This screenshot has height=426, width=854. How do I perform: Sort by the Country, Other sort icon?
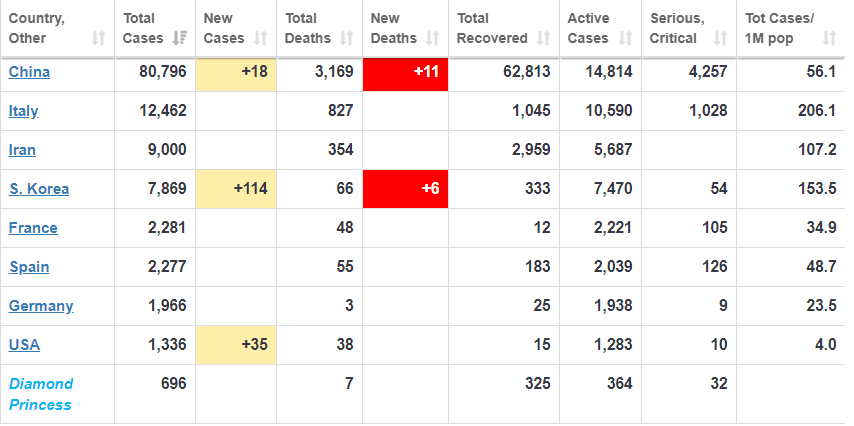(98, 38)
